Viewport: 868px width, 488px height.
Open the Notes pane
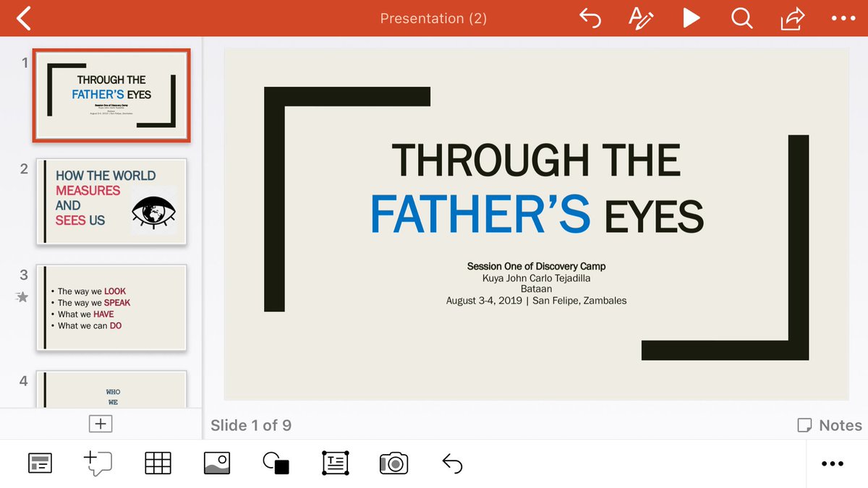pyautogui.click(x=829, y=425)
